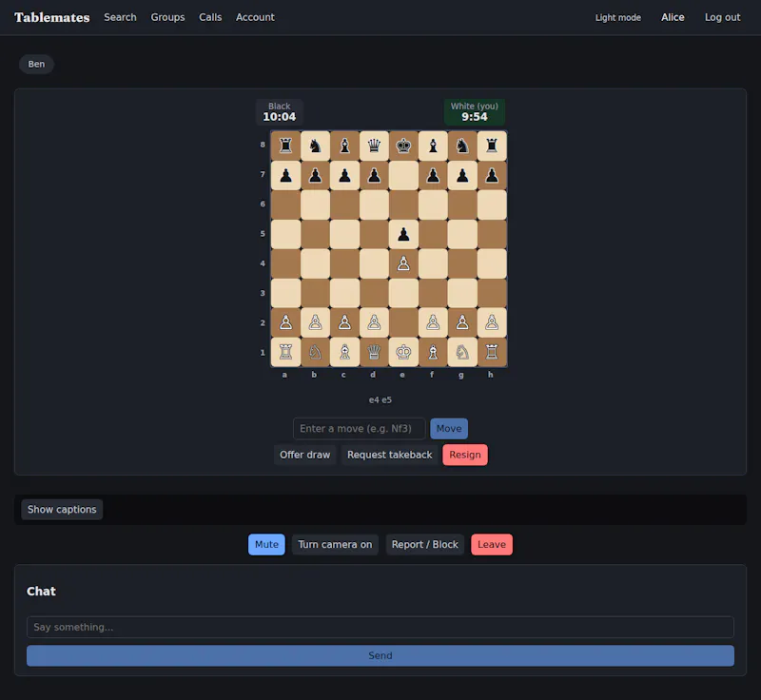The image size is (761, 700).
Task: Select the white queen on d1
Action: [374, 352]
